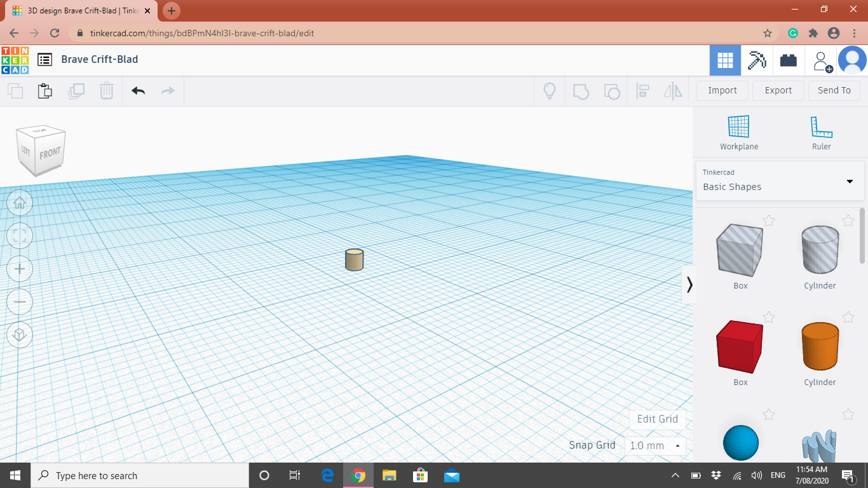Click the LEFT face of view cube
This screenshot has height=488, width=868.
pos(25,151)
